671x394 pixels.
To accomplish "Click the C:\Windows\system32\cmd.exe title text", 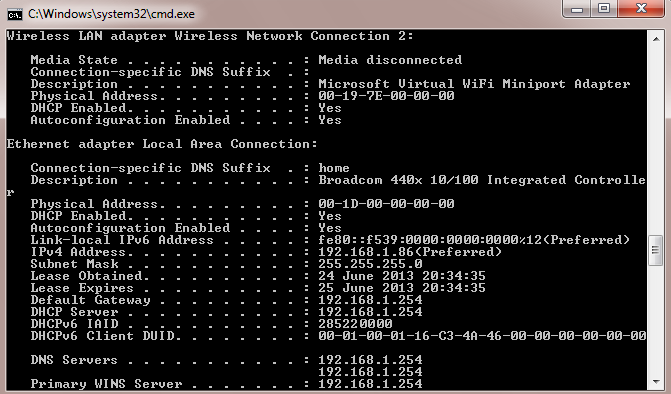I will click(111, 14).
